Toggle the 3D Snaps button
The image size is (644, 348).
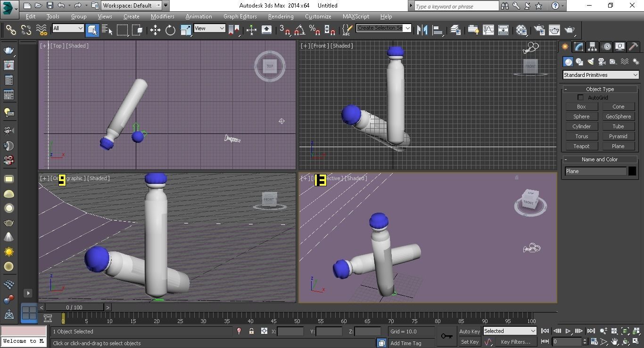(284, 30)
